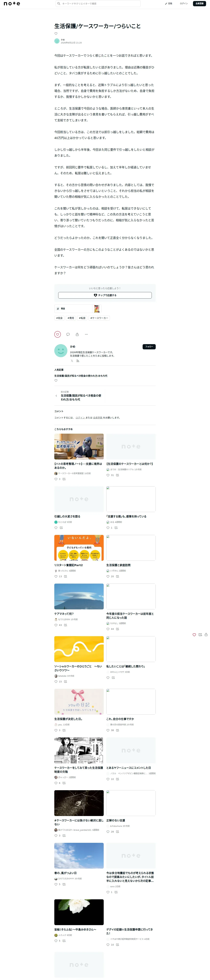Open デグイの記録8.生活保護申請に行ってきた! article
The image size is (210, 980).
[130, 931]
